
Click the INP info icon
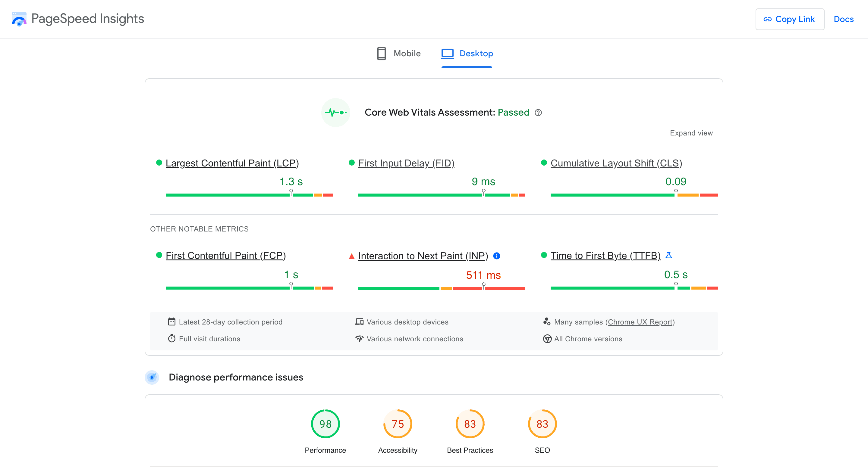pos(496,256)
